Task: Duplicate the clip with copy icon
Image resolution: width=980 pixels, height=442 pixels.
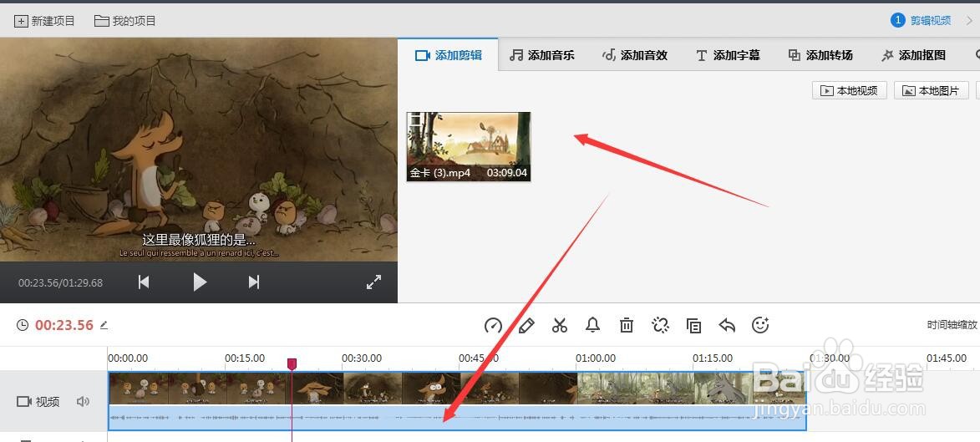Action: [x=693, y=325]
